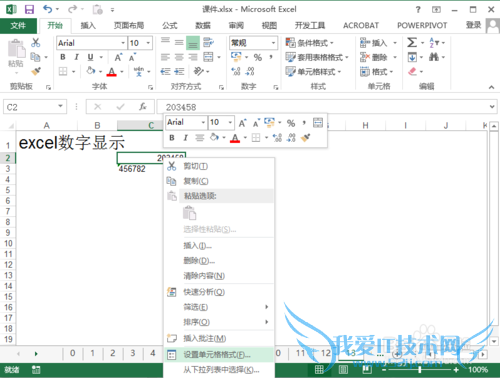Switch to the 公式 Formulas tab
500x378 pixels.
[x=170, y=25]
